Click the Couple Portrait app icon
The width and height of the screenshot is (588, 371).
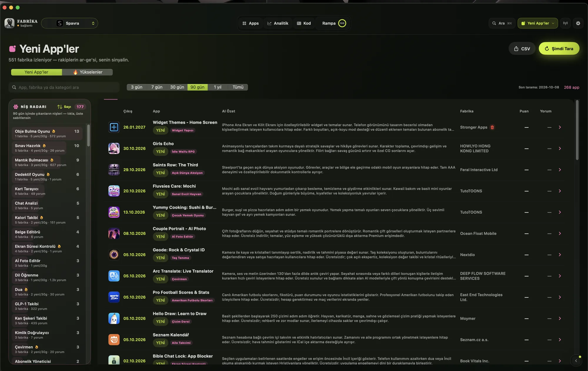tap(114, 233)
